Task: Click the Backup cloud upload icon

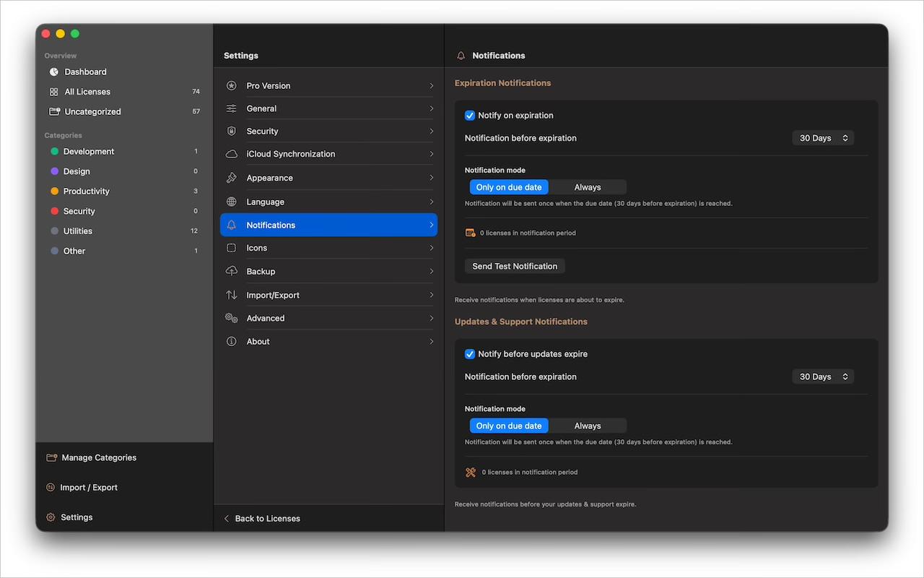Action: pos(232,272)
